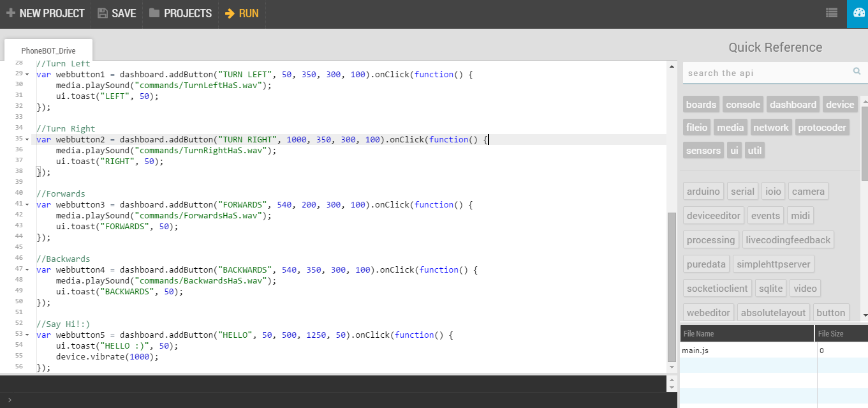Open the sensors API category
The image size is (868, 408).
click(x=703, y=151)
